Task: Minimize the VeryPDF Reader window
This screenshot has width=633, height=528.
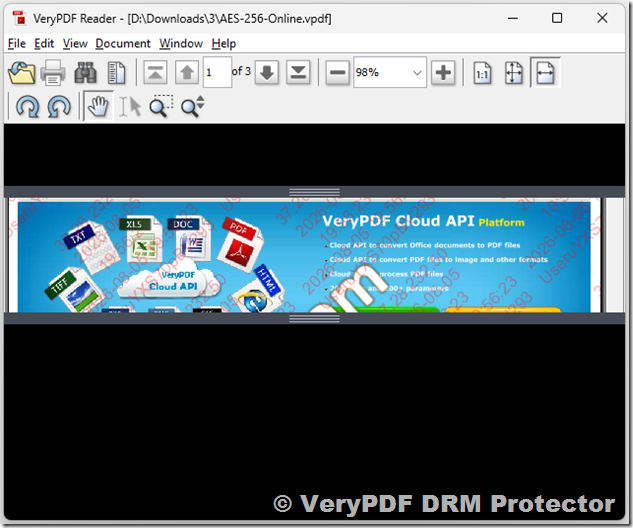Action: coord(513,18)
